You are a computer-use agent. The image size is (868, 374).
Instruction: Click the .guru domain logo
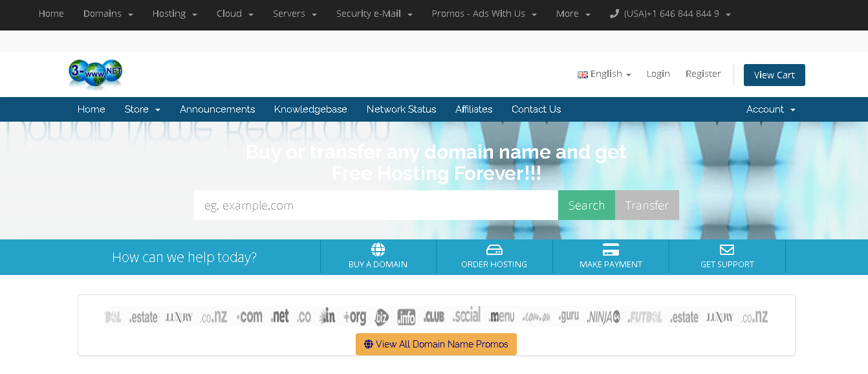[x=569, y=316]
